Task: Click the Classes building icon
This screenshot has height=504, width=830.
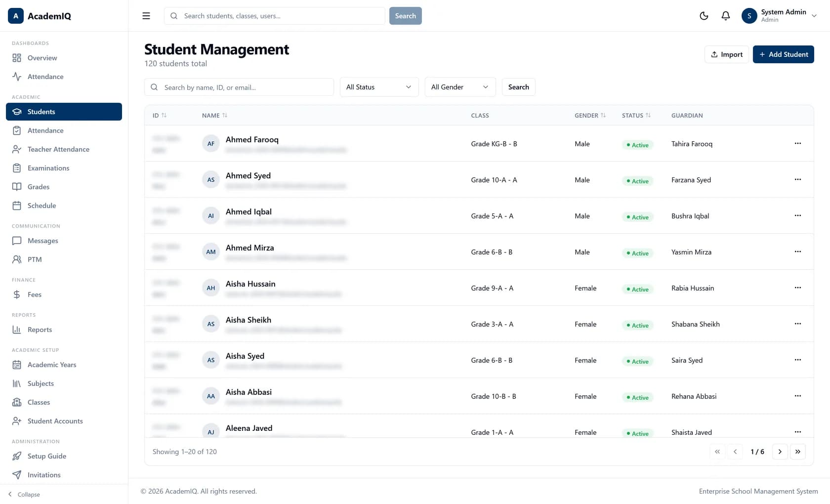Action: tap(17, 402)
